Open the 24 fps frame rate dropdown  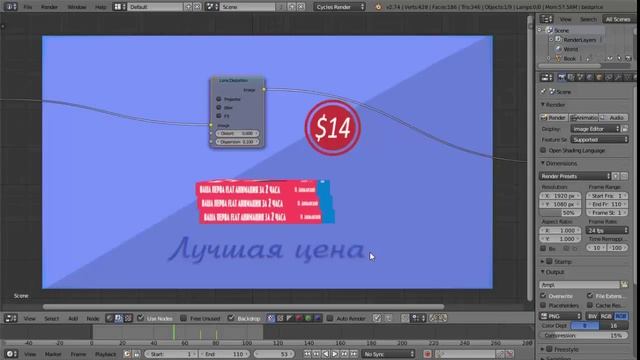click(x=607, y=230)
